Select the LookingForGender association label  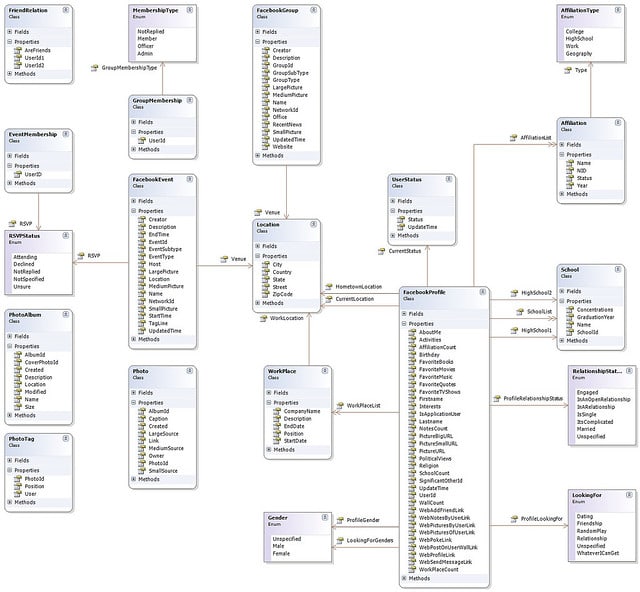pos(370,541)
